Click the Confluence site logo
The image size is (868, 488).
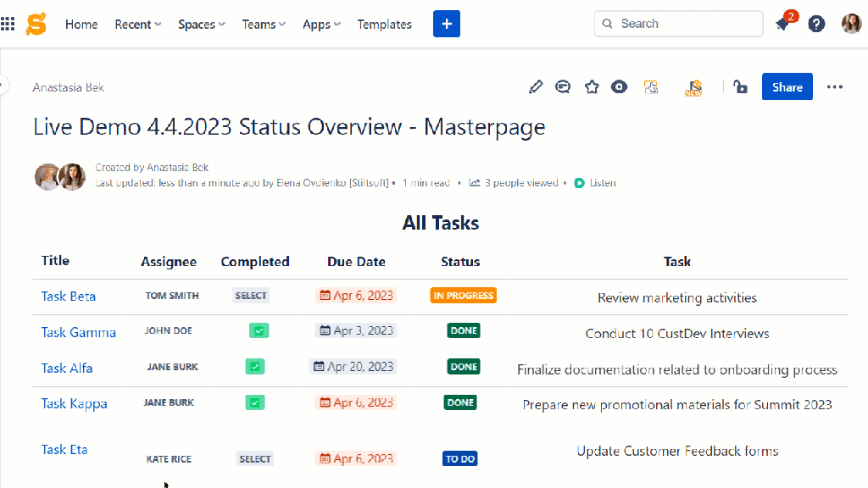[36, 24]
